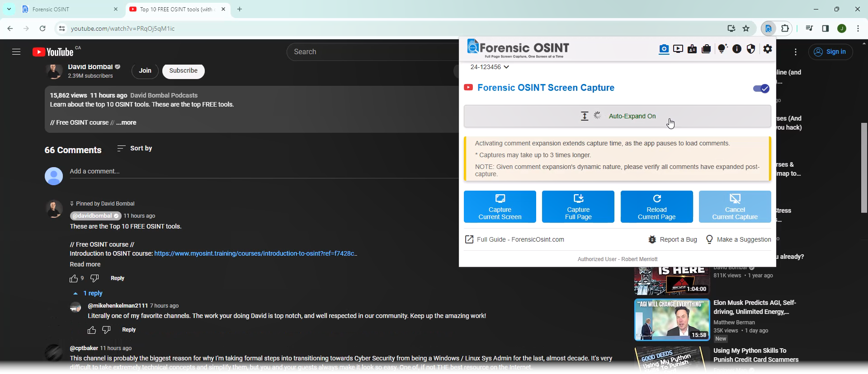
Task: View site information icon in address bar
Action: click(62, 28)
